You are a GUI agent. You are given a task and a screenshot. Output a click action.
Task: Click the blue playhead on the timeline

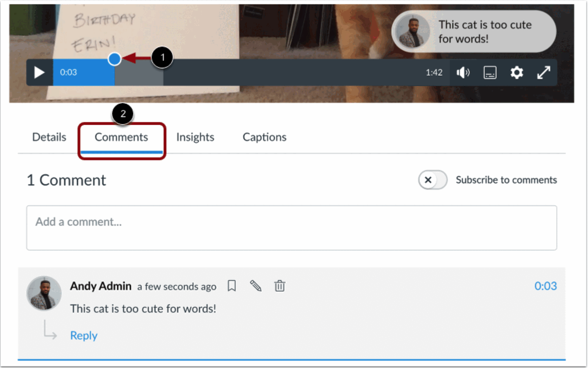114,59
